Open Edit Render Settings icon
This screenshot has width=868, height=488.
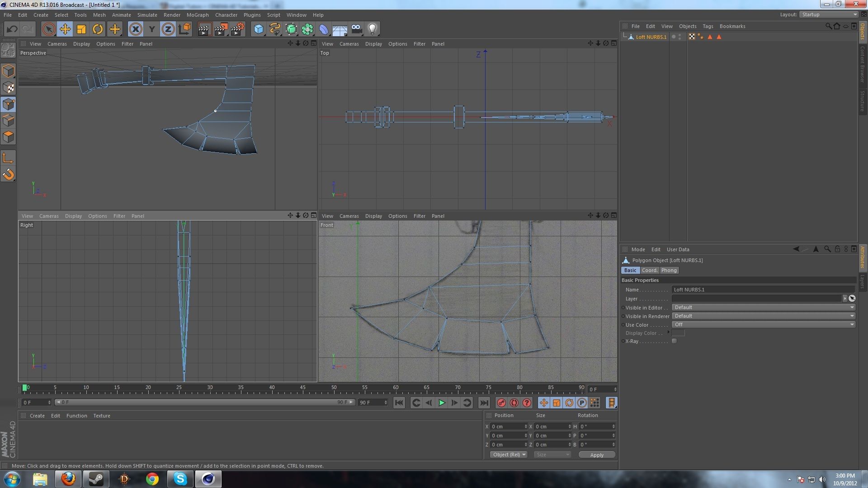pyautogui.click(x=237, y=29)
